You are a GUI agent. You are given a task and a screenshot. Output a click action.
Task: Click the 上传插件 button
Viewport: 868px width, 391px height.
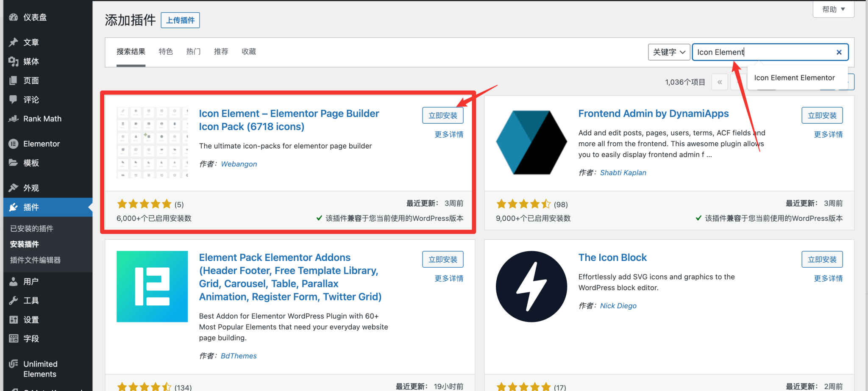click(180, 20)
